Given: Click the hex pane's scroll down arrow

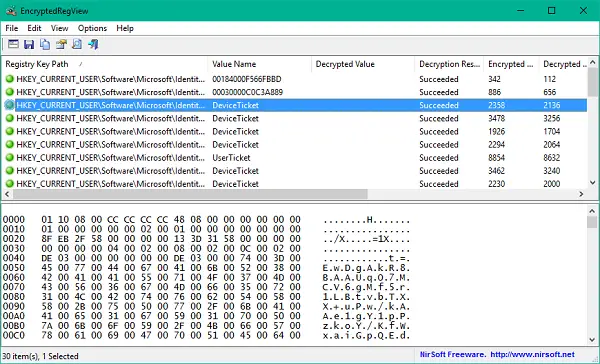Looking at the screenshot, I should coord(592,340).
